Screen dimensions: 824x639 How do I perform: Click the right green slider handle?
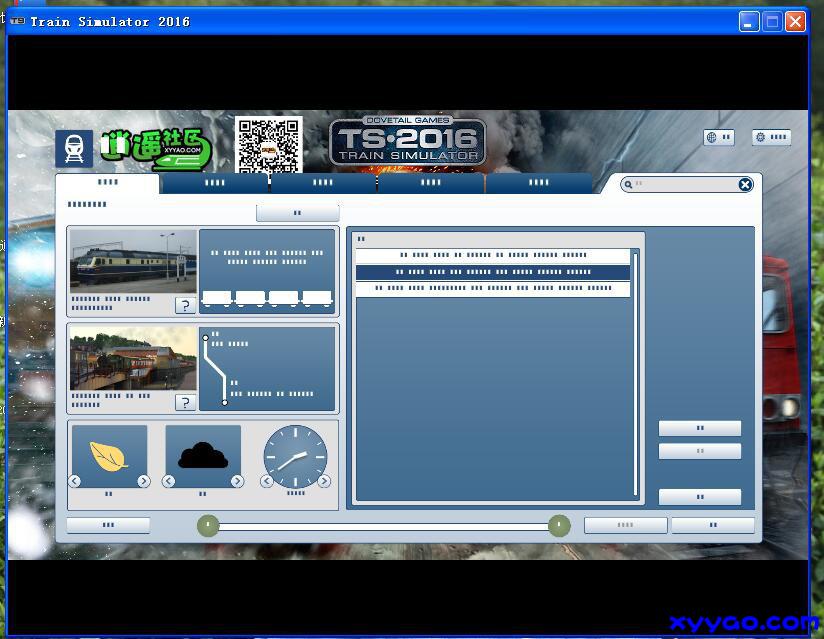coord(559,525)
